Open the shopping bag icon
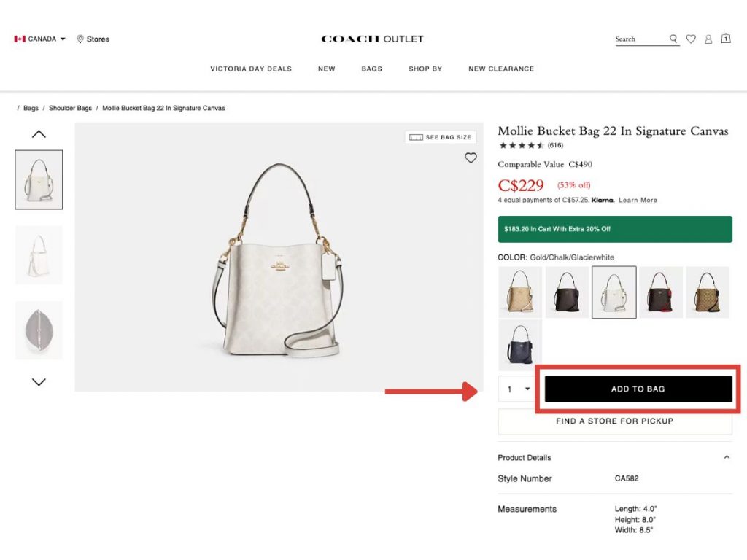The image size is (747, 560). [726, 39]
